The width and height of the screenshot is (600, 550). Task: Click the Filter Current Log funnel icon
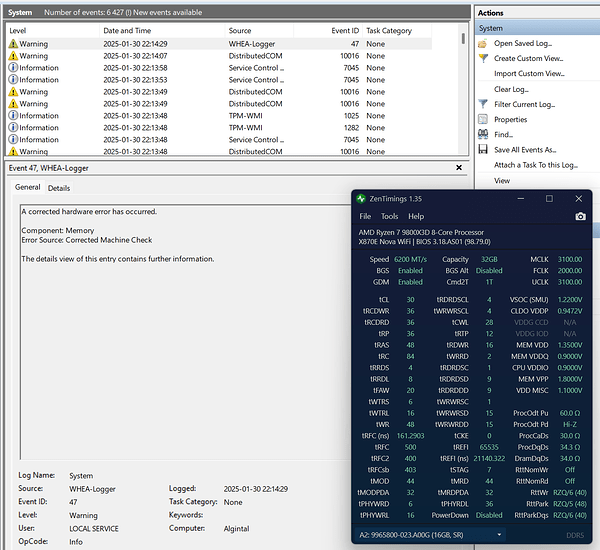[483, 104]
